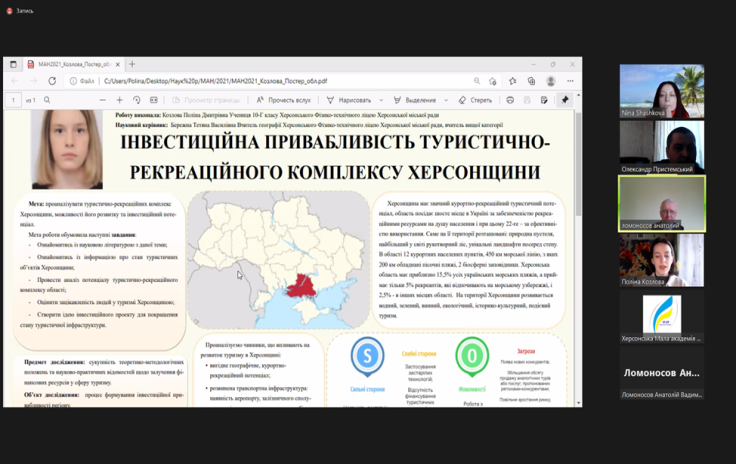
Task: Print the PDF document
Action: tap(510, 100)
